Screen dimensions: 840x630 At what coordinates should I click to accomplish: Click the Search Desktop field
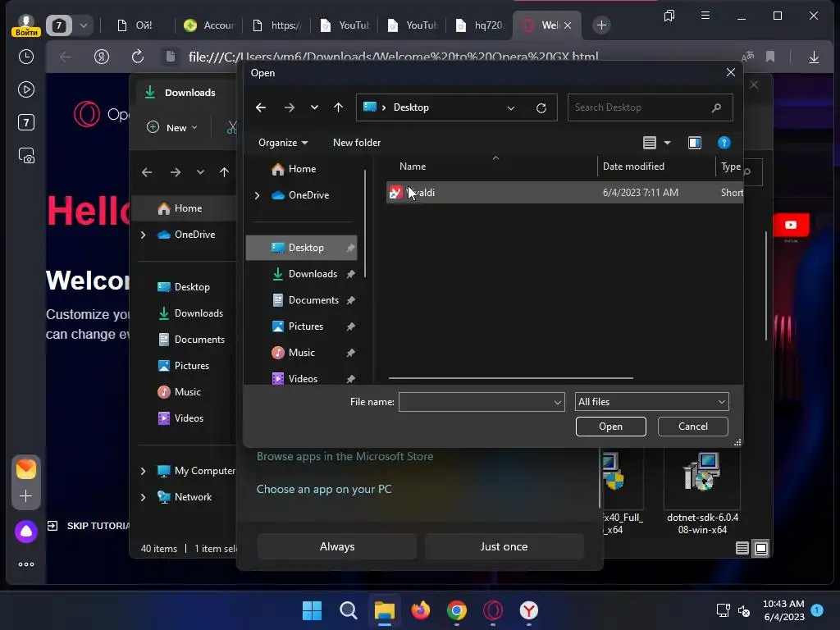[x=650, y=107]
